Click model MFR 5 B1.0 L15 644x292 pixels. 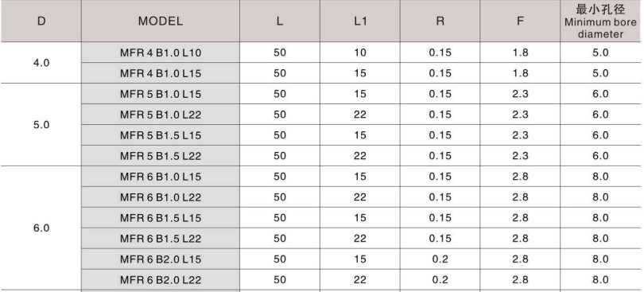pyautogui.click(x=161, y=94)
